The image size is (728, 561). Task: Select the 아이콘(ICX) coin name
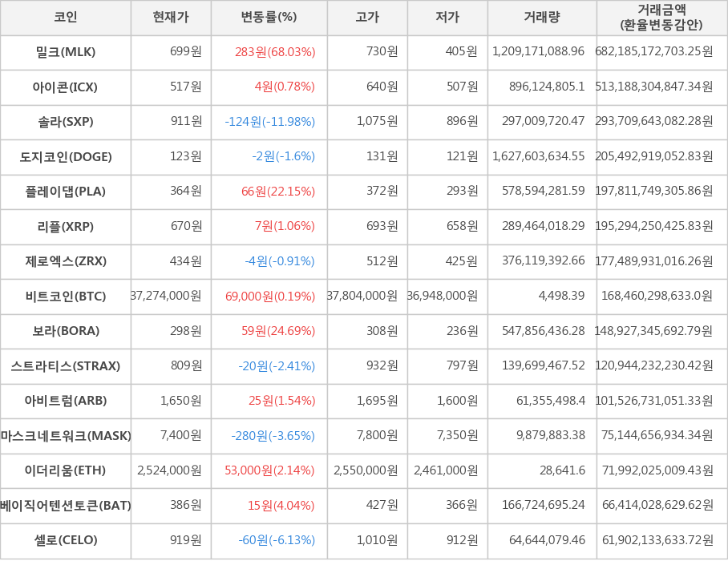(x=66, y=87)
